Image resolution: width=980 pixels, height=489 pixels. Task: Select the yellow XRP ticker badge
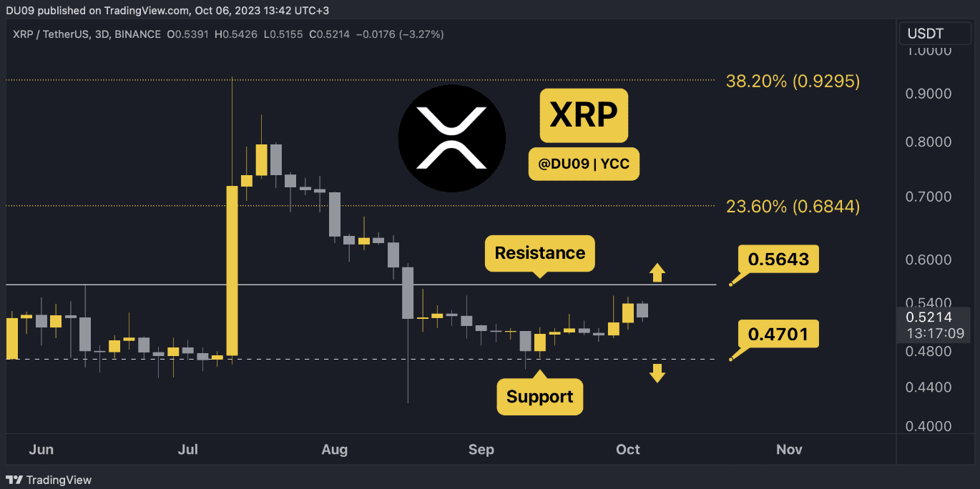click(x=583, y=115)
